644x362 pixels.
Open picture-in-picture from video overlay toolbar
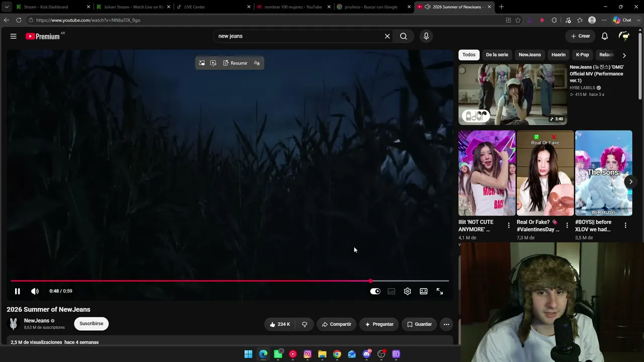(x=202, y=63)
